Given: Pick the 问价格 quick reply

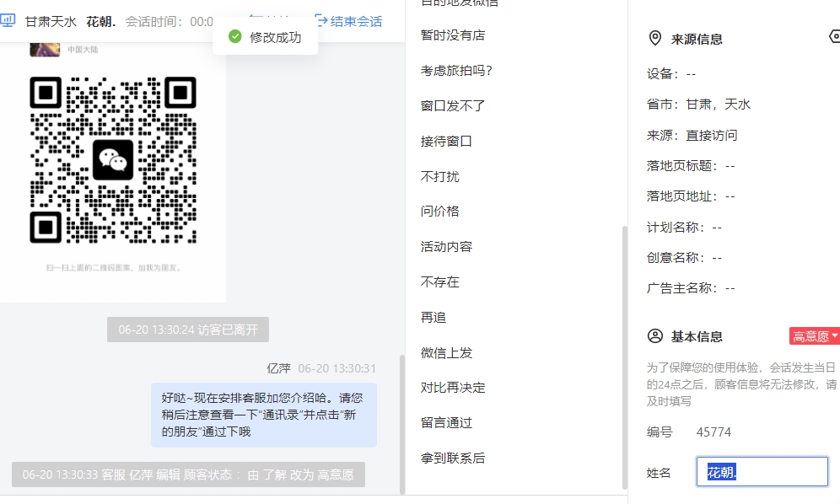Looking at the screenshot, I should (x=440, y=212).
